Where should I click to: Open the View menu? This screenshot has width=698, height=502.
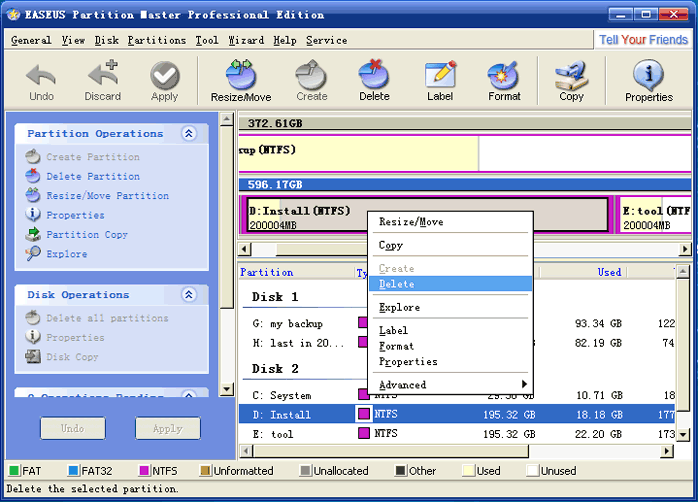[x=73, y=40]
